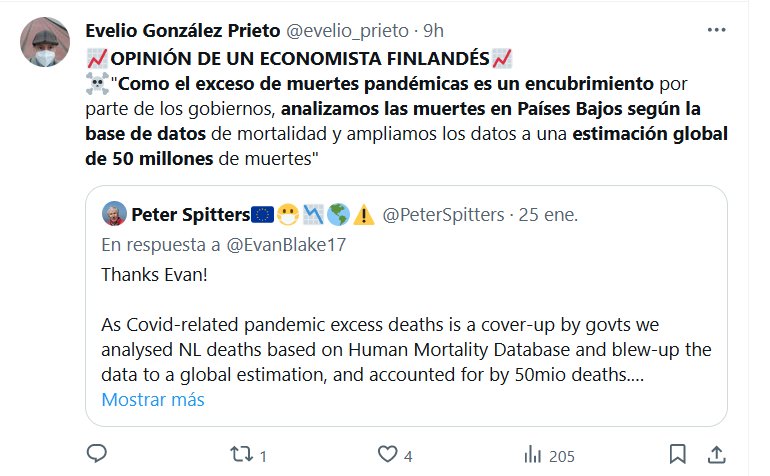Viewport: 770px width, 476px height.
Task: Bookmark this tweet
Action: [678, 455]
